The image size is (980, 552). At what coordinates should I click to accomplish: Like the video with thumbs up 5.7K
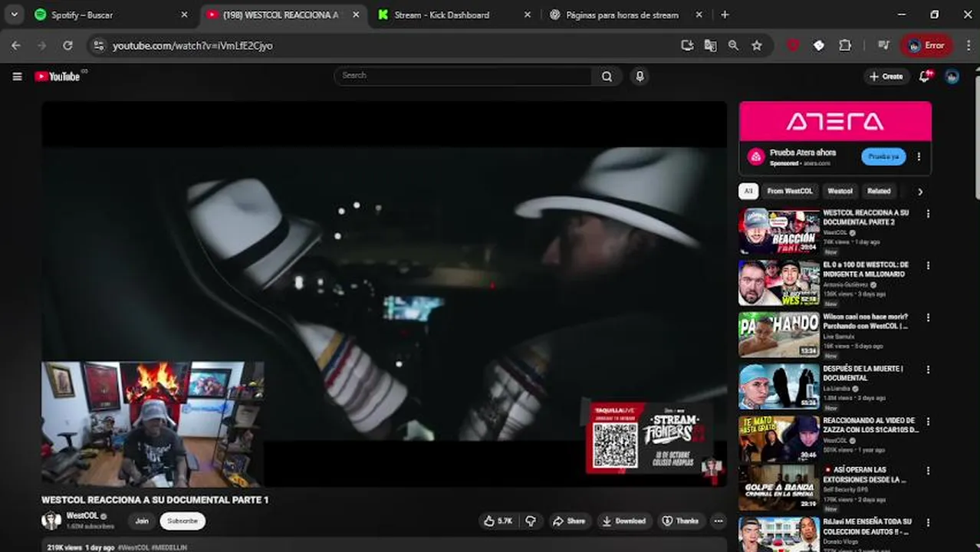pos(498,521)
